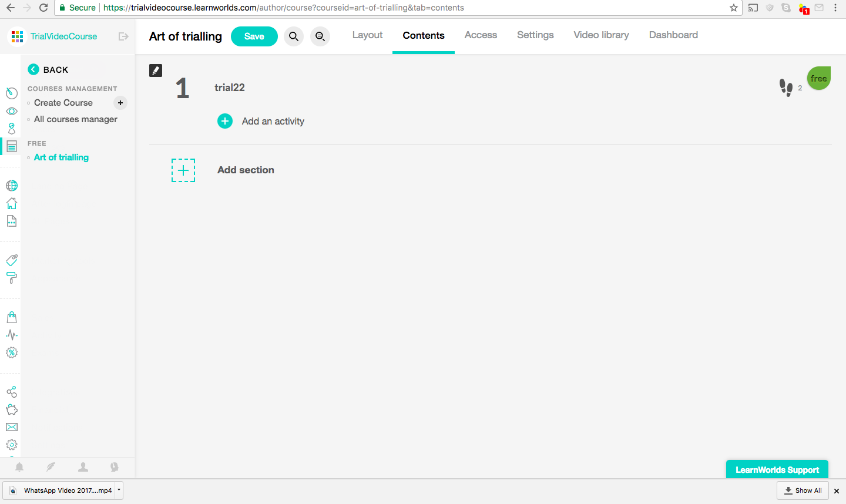Open the piggy bank icon in sidebar

point(12,409)
